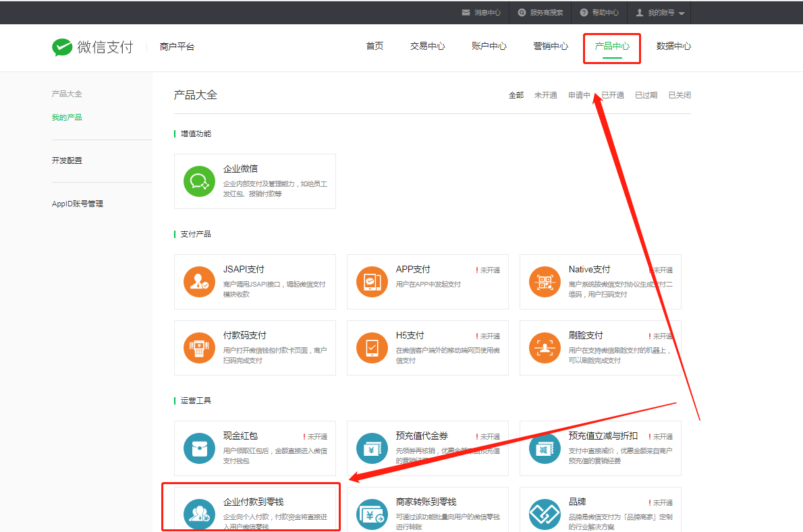Click the Native支付 card title
Image resolution: width=803 pixels, height=532 pixels.
click(x=590, y=269)
